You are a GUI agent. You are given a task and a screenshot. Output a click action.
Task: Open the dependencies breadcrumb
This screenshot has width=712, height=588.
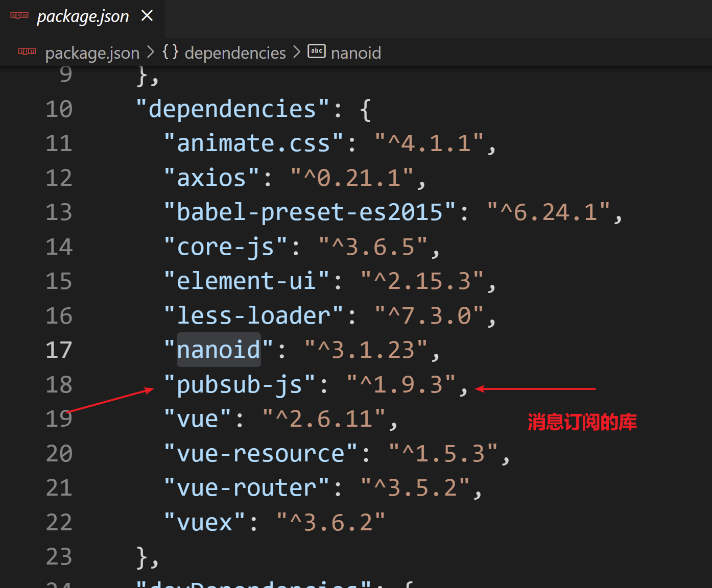[x=235, y=53]
